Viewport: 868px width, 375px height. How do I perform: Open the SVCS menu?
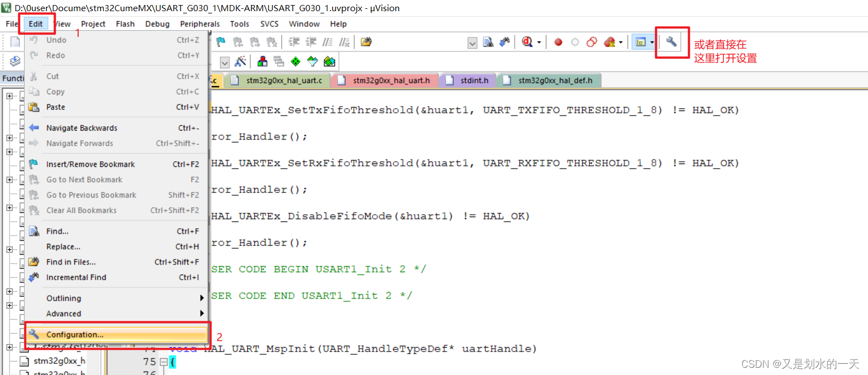(x=270, y=24)
